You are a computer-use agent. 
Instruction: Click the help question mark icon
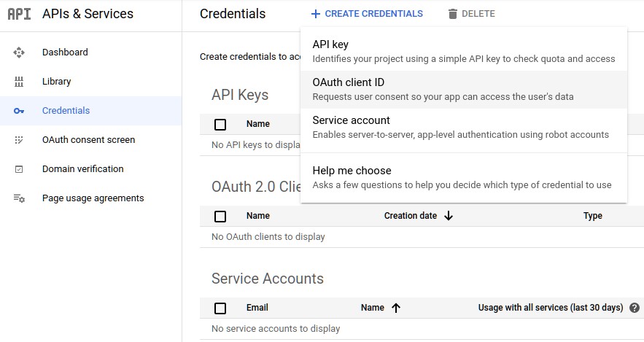[634, 308]
